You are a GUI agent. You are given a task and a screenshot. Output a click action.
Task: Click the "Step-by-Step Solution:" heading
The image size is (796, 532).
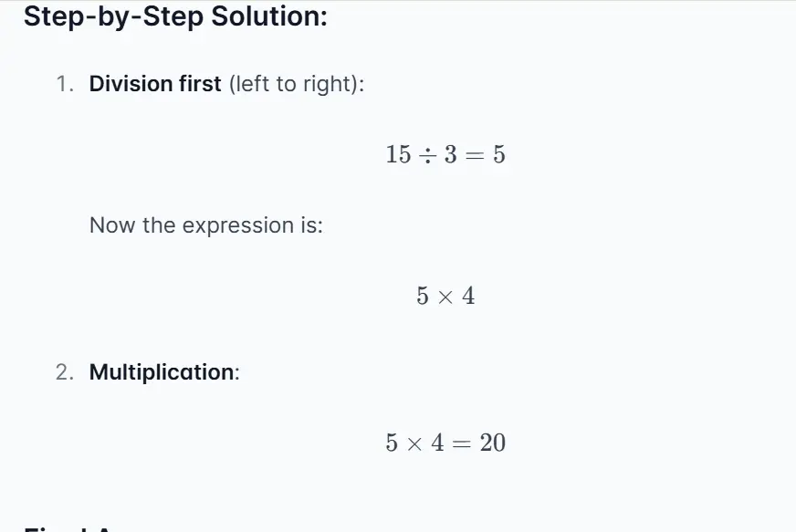174,16
